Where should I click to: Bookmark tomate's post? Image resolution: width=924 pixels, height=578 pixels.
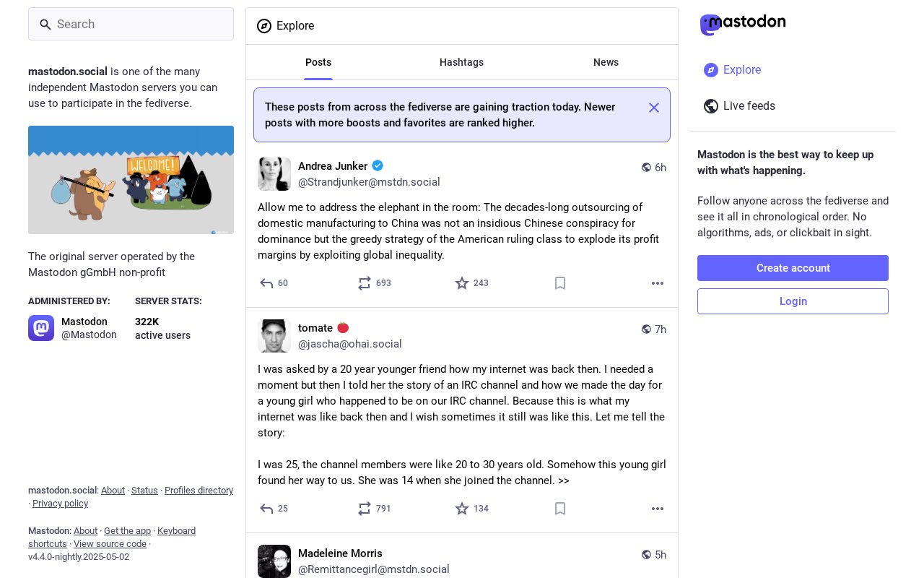560,509
